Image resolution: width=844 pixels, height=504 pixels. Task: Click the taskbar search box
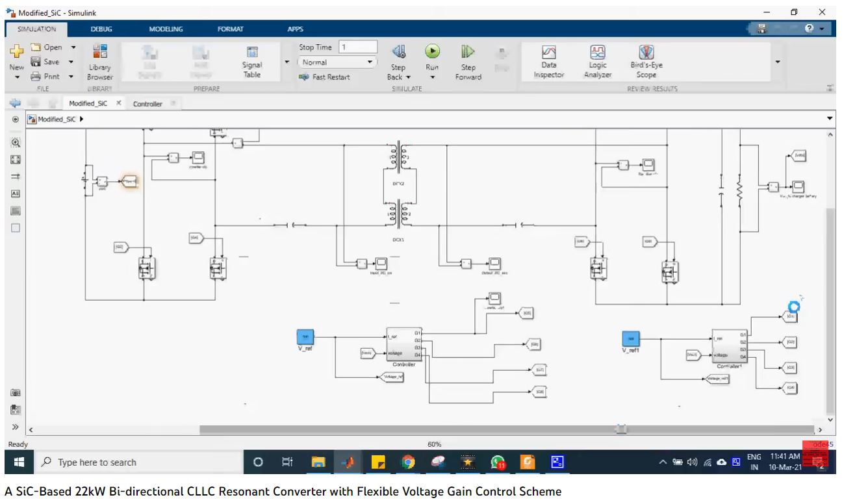pyautogui.click(x=138, y=462)
